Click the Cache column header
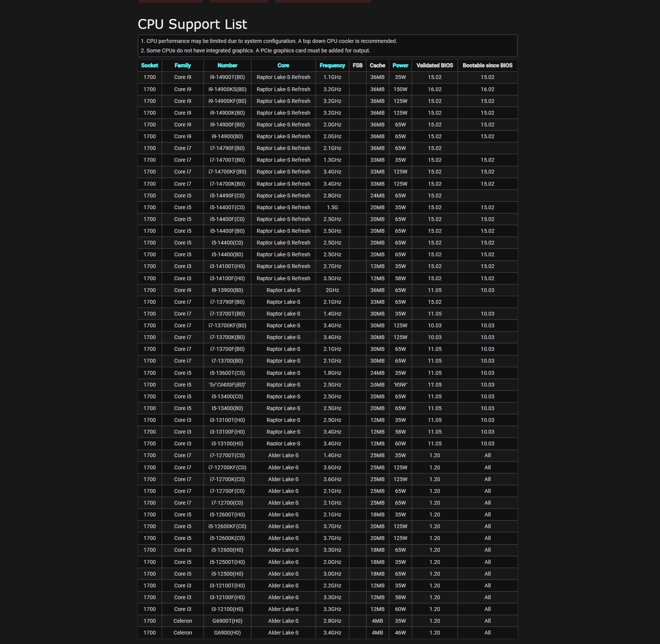This screenshot has height=644, width=660. tap(377, 65)
